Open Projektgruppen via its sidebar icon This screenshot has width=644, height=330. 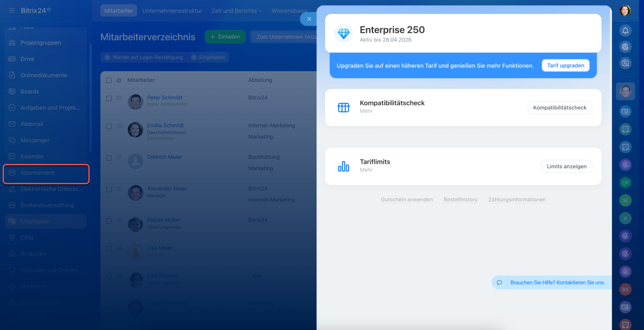[12, 43]
